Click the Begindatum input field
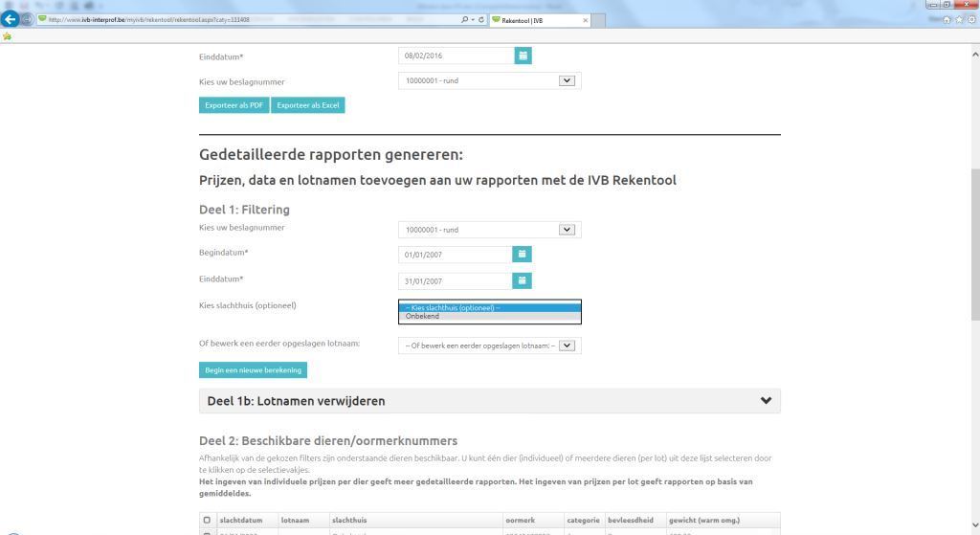The image size is (980, 535). pos(456,255)
